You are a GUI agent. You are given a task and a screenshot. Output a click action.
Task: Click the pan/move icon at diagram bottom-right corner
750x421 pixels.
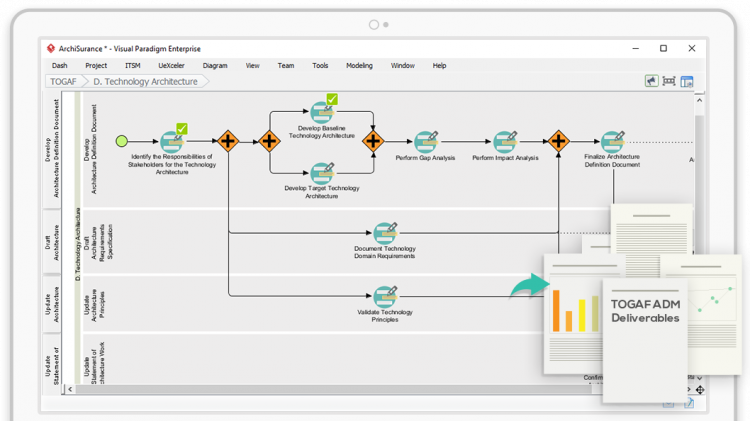700,390
